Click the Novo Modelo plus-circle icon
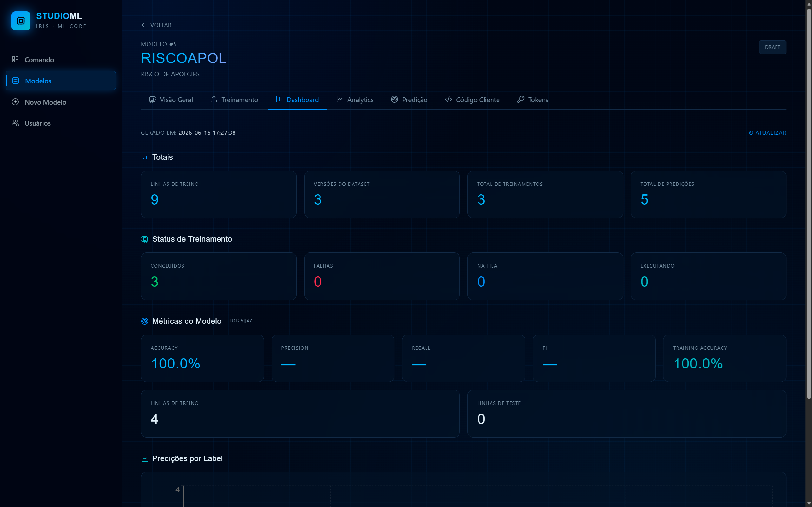 [15, 102]
